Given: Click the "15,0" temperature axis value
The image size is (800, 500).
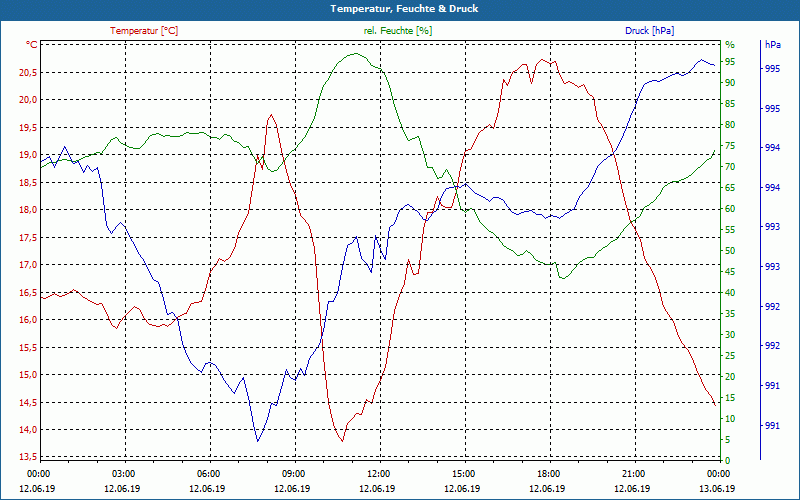Looking at the screenshot, I should tap(28, 376).
